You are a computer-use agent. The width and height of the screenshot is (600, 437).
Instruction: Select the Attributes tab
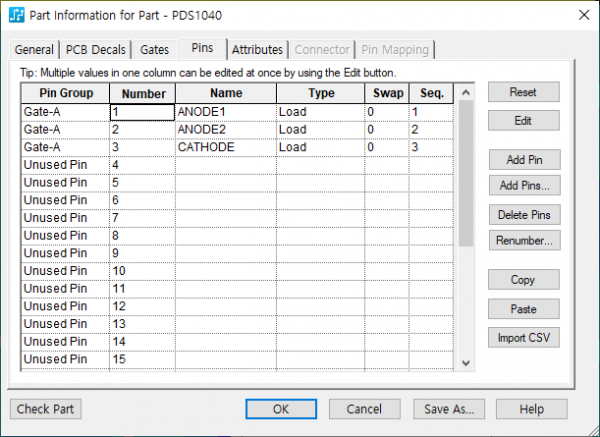tap(257, 49)
